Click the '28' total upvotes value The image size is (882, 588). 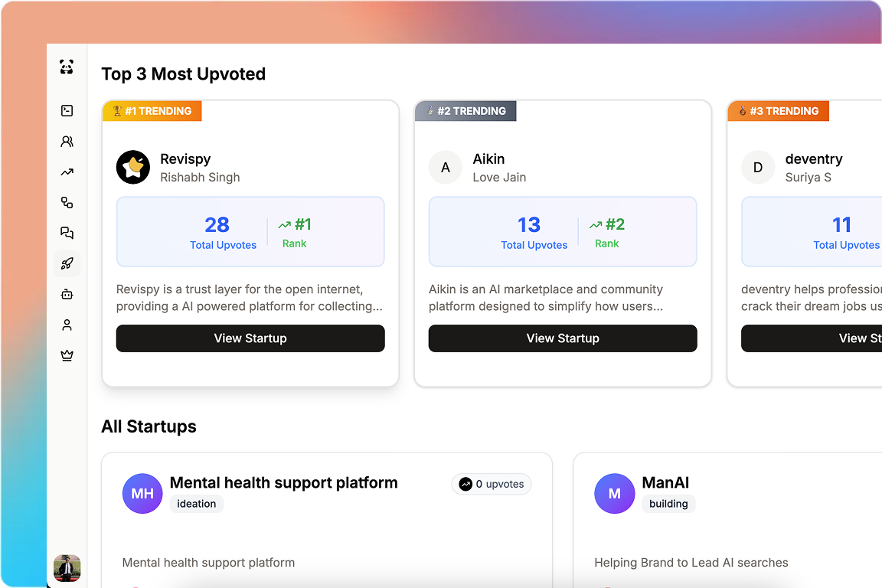[217, 225]
